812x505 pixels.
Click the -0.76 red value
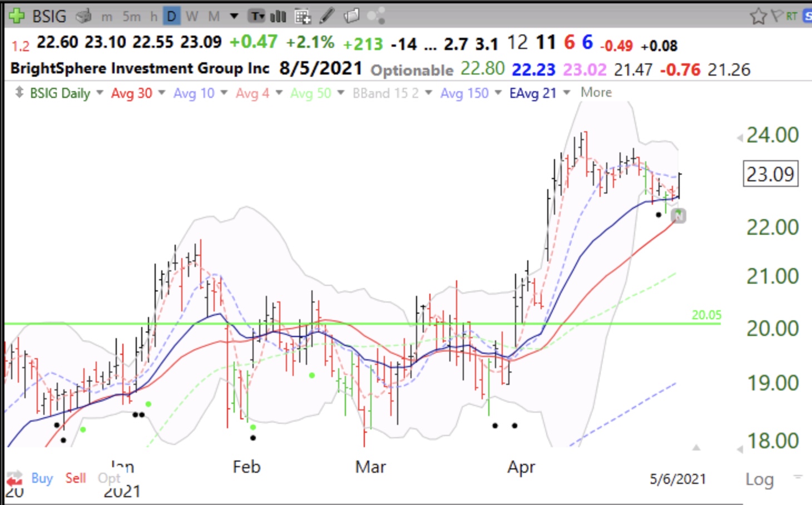[680, 70]
